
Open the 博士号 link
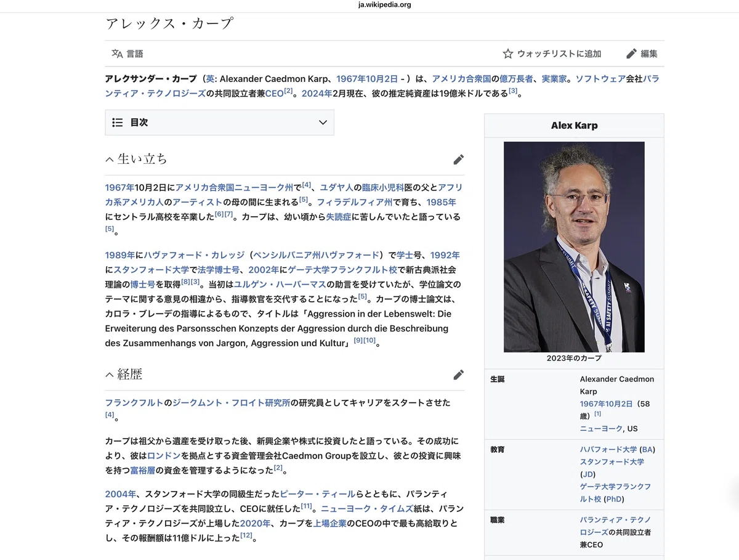[x=143, y=285]
